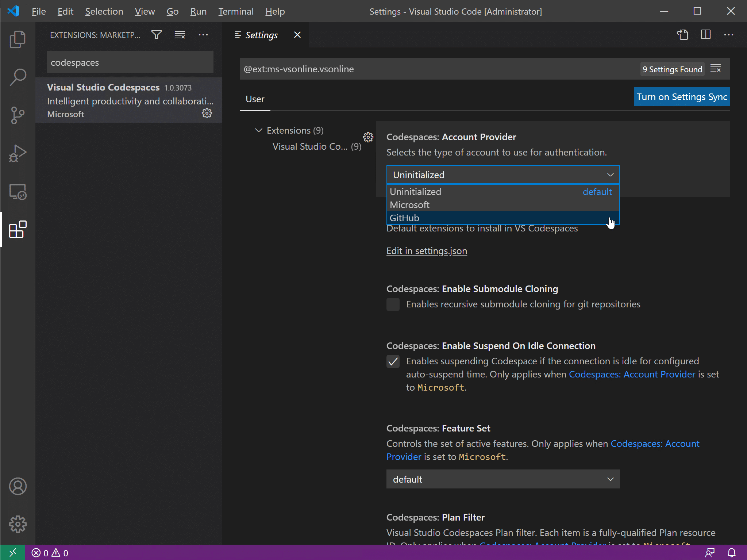Click inside the extensions search box
Image resolution: width=747 pixels, height=560 pixels.
130,62
